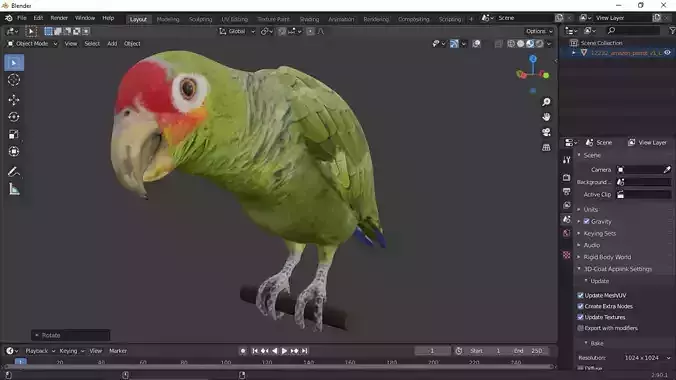676x380 pixels.
Task: Click the zoom view magnifier icon
Action: pyautogui.click(x=546, y=102)
